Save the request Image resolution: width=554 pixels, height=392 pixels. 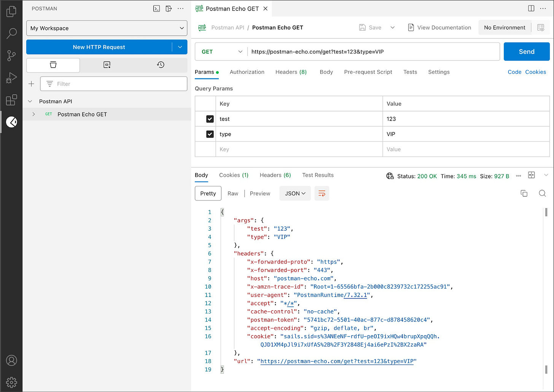(370, 27)
